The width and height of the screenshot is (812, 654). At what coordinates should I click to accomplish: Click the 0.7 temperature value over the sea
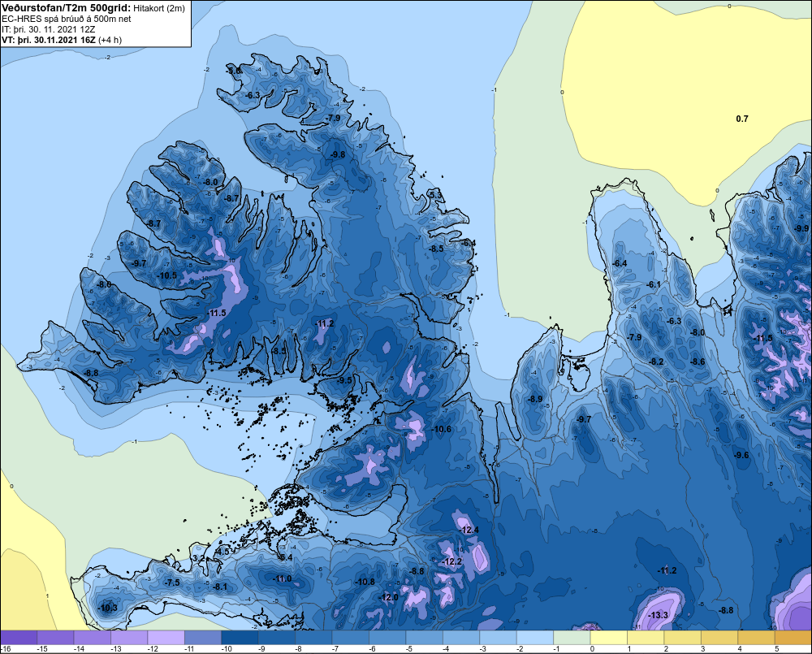click(x=742, y=119)
